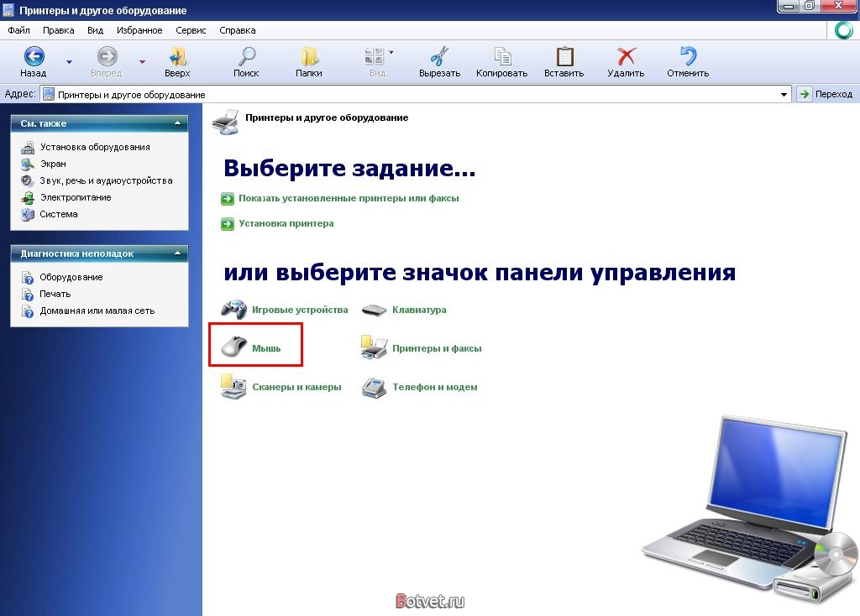
Task: Click green arrow beside Показать установленные принтеры
Action: pyautogui.click(x=228, y=198)
